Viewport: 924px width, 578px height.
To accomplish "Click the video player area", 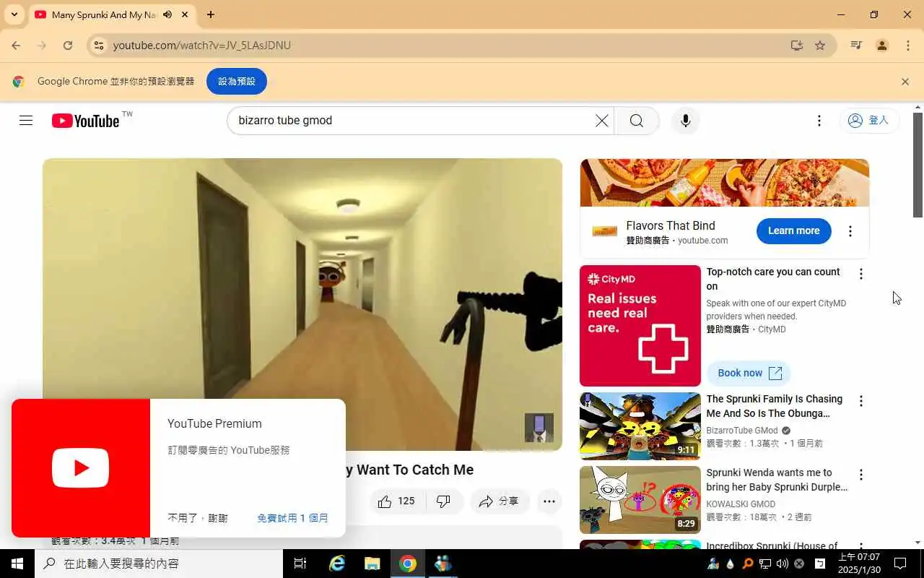I will pos(302,304).
